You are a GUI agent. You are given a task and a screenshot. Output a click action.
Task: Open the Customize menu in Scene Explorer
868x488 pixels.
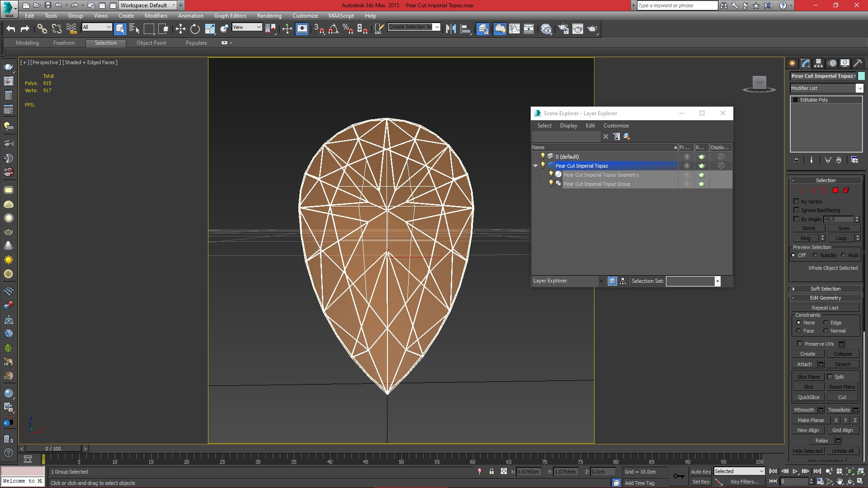(616, 126)
